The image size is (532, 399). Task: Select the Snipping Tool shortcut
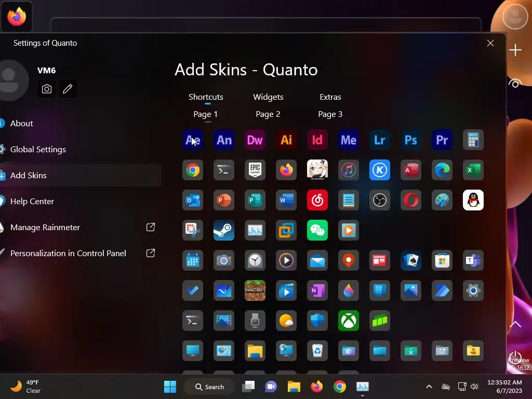193,230
